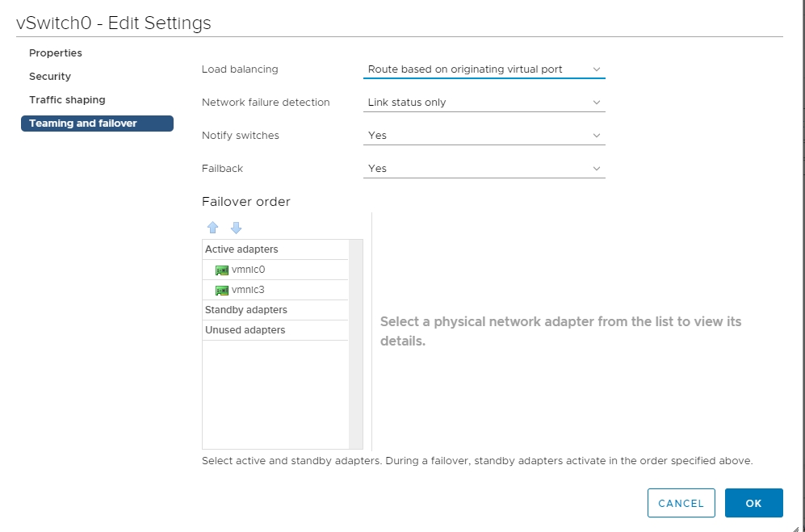Select the Standby adapters group row
The width and height of the screenshot is (805, 532).
tap(275, 310)
